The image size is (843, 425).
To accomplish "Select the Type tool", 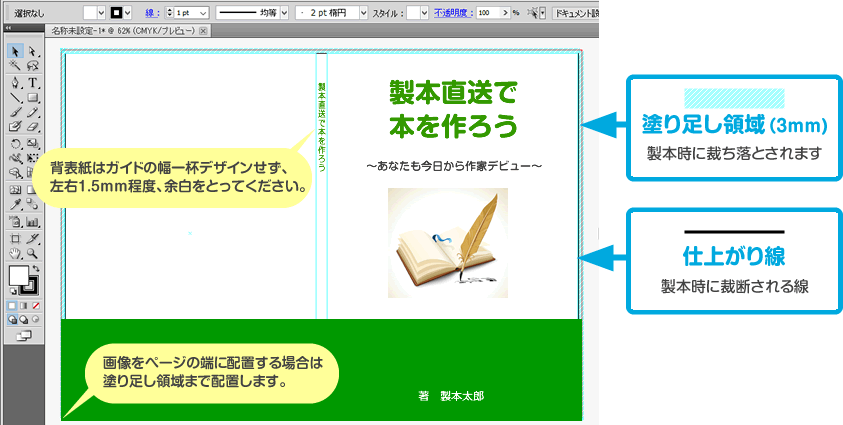I will click(x=32, y=82).
